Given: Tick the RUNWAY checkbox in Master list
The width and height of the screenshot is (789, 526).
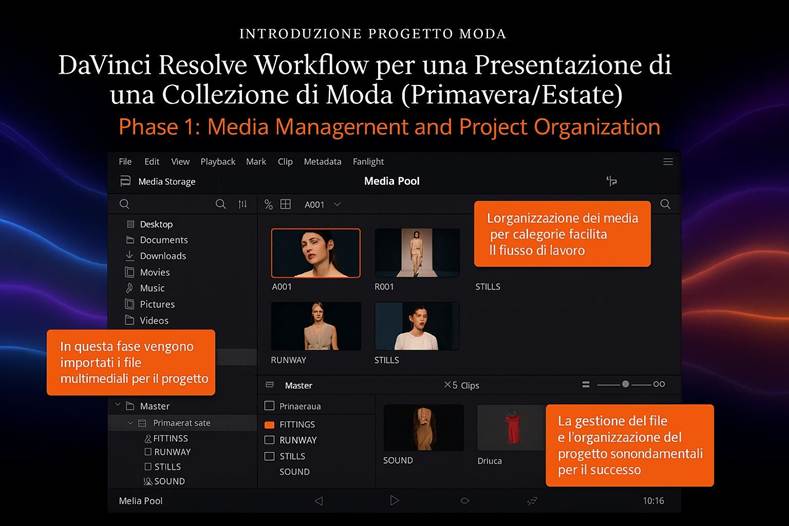Looking at the screenshot, I should [269, 440].
